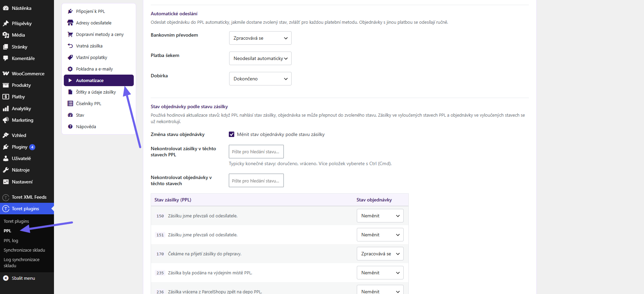Open PPL log submenu link
Screen dimensions: 644x294
(x=11, y=240)
